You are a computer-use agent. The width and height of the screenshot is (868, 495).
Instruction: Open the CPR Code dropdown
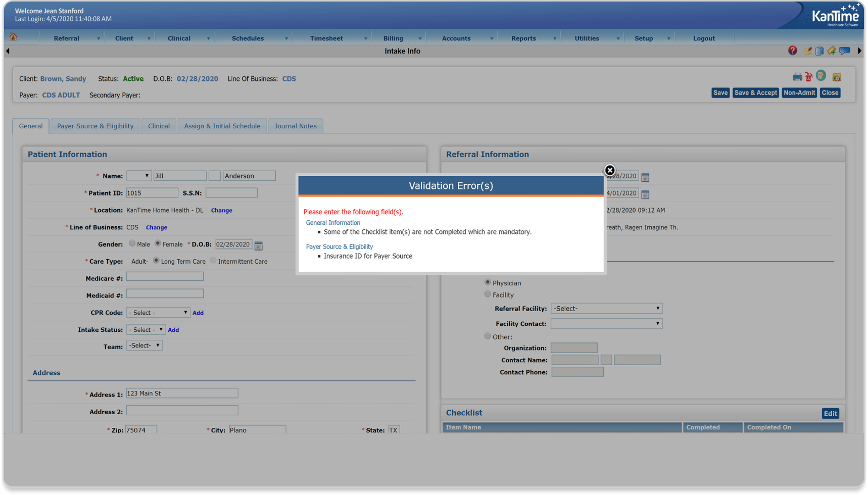pos(158,312)
